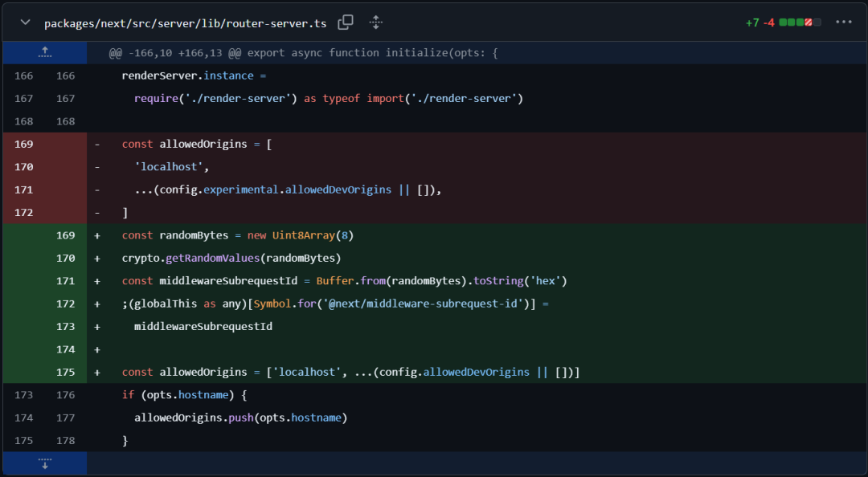Viewport: 868px width, 477px height.
Task: Click the plus marker on line 173
Action: (97, 326)
